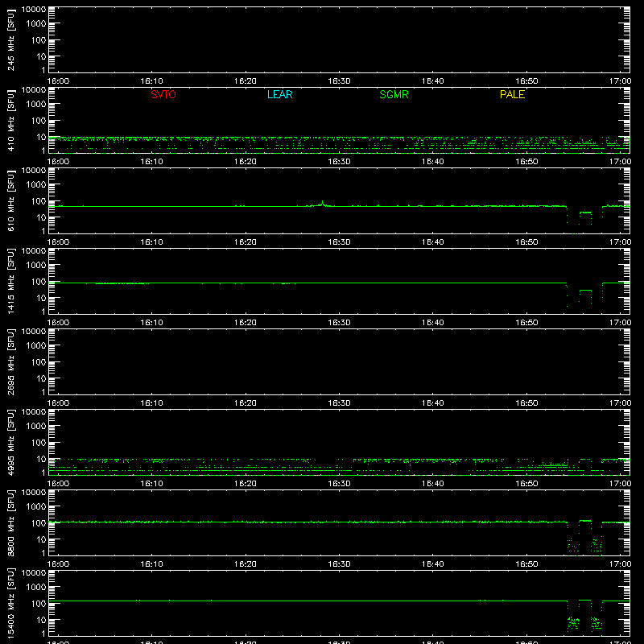Click the 1000 tick label on 410 MHz axis
Screen dimensions: 644x644
point(36,105)
